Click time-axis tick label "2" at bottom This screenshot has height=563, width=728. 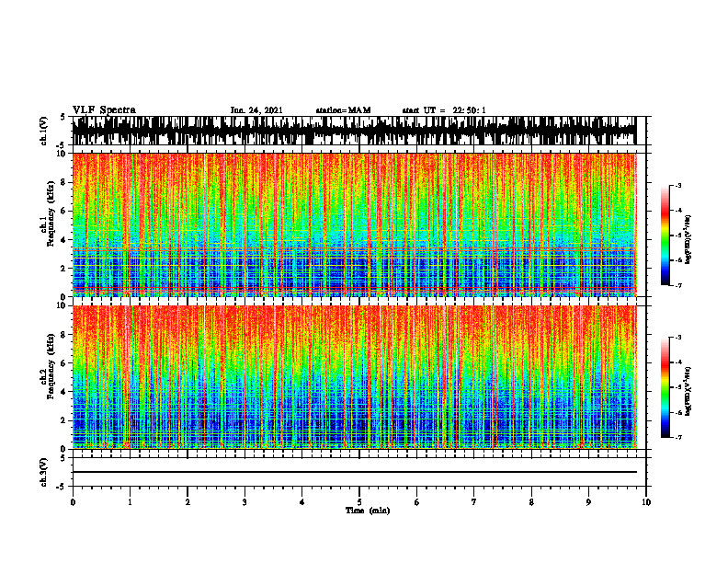click(x=188, y=502)
